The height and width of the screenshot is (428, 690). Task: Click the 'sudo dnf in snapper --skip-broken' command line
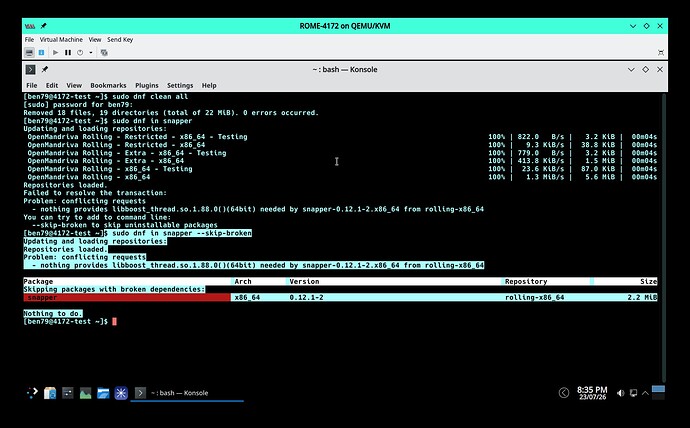click(182, 233)
